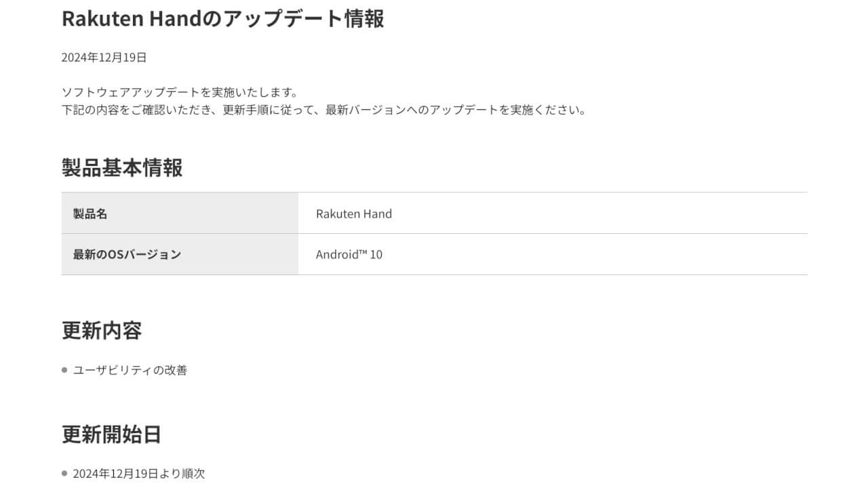Click the ソフトウェアアップデートを実施いたします sentence
The width and height of the screenshot is (868, 488).
tap(180, 92)
